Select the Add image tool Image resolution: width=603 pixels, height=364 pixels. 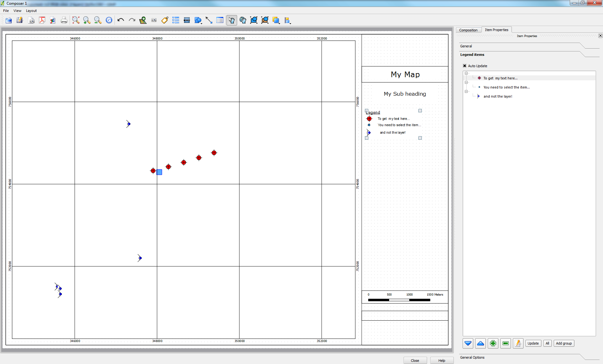point(154,20)
